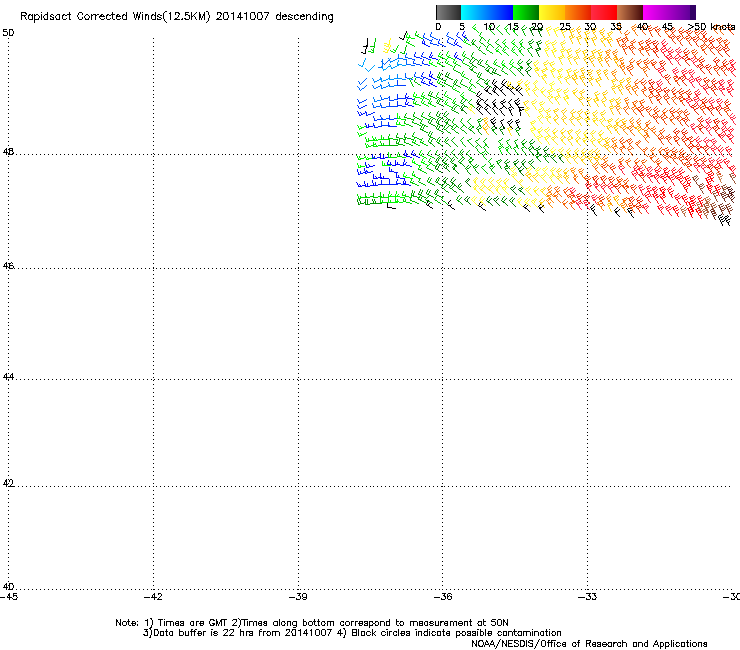Click the longitude label '-39'
This screenshot has width=740, height=650.
pos(298,597)
